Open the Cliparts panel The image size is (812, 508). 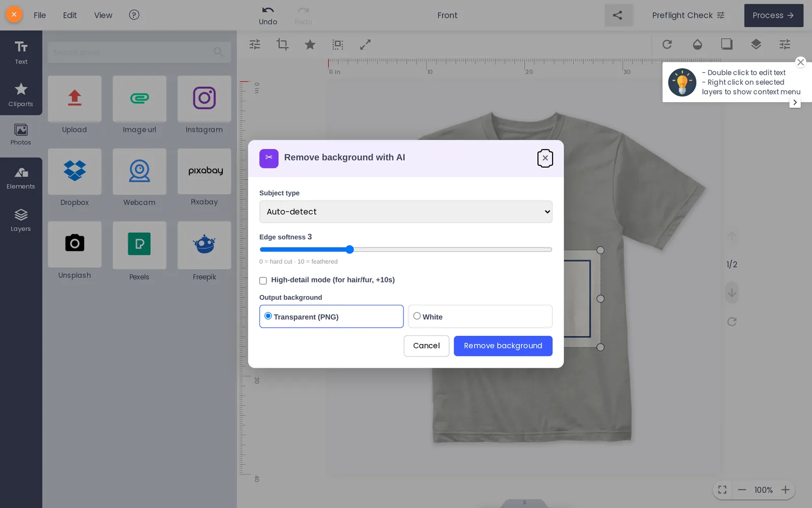(21, 94)
